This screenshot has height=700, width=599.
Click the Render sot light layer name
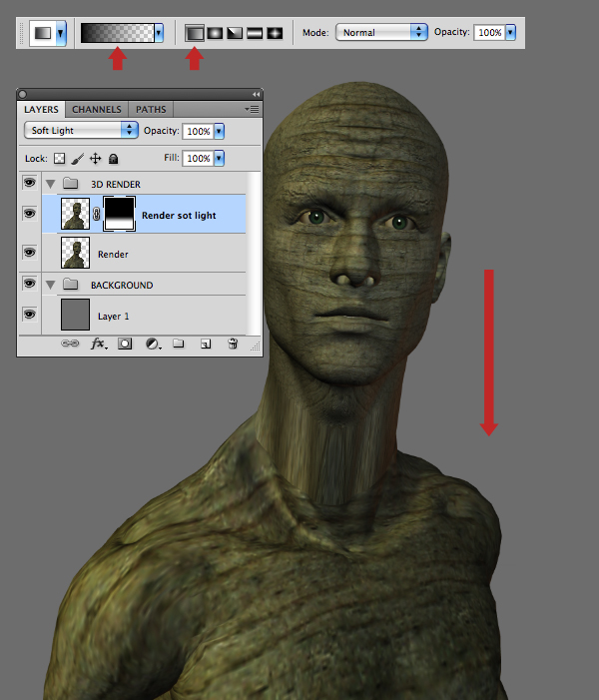[179, 216]
